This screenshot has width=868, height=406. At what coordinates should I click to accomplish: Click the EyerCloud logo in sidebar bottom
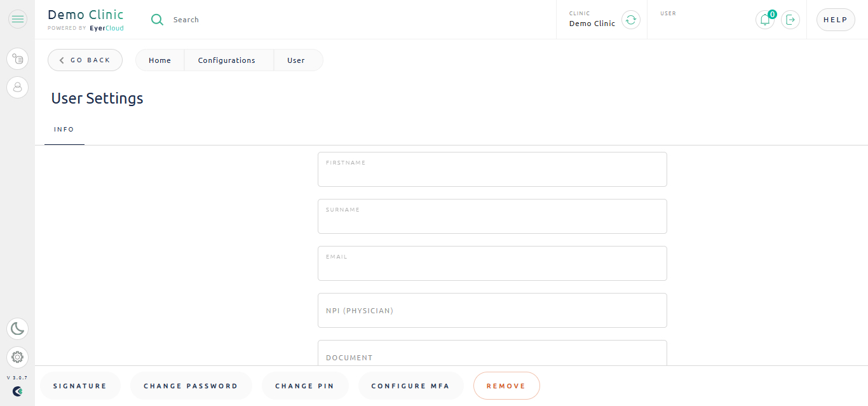(x=17, y=391)
